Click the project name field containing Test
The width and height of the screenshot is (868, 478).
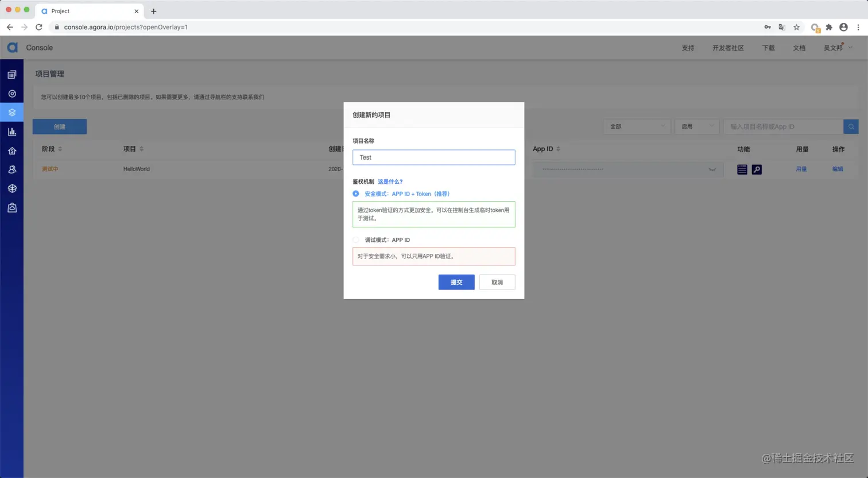[x=434, y=157]
